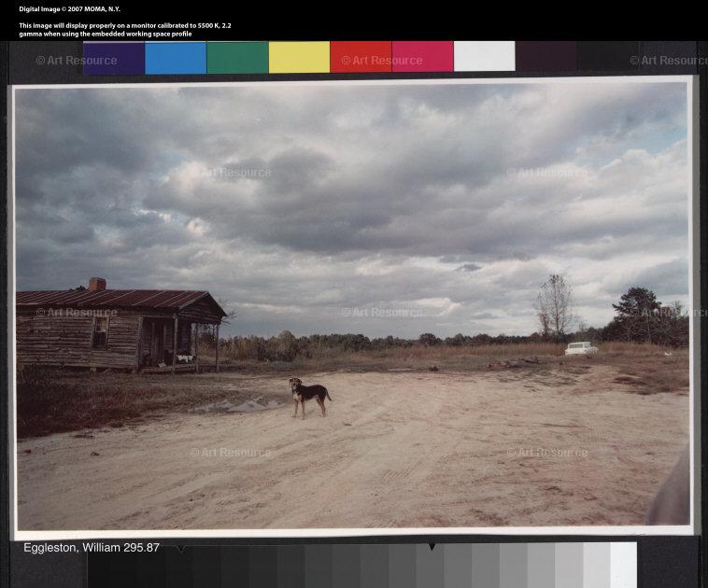708x588 pixels.
Task: Click the blue color patch
Action: pyautogui.click(x=176, y=58)
